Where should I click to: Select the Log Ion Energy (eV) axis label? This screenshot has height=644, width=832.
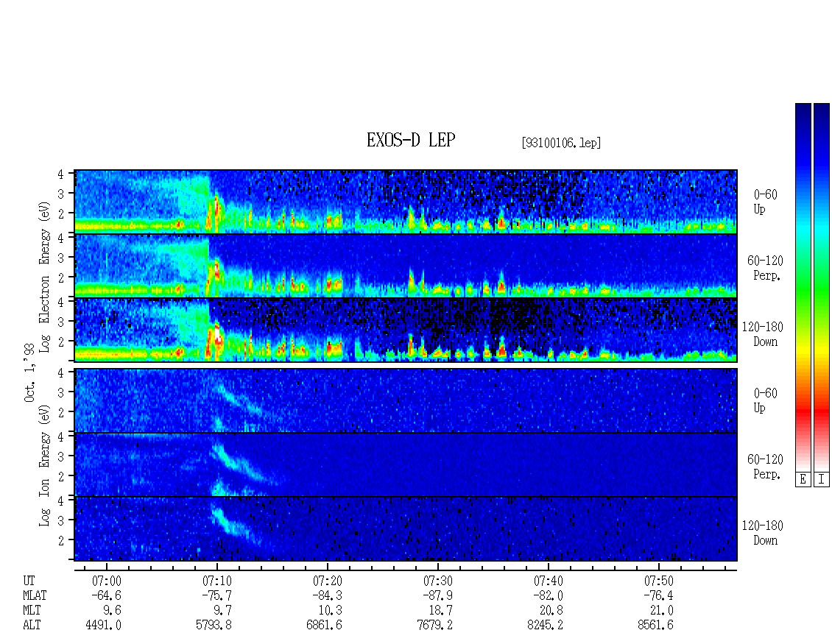[44, 465]
